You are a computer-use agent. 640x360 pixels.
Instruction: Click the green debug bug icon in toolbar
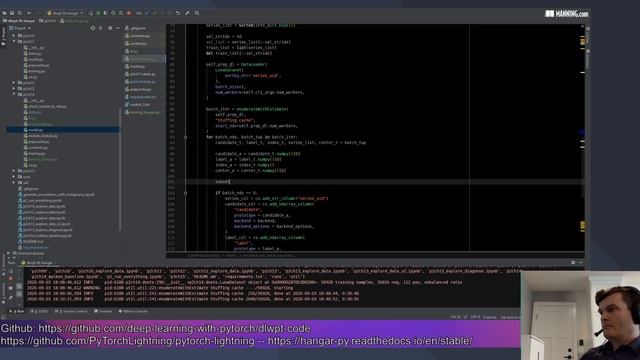[x=98, y=13]
